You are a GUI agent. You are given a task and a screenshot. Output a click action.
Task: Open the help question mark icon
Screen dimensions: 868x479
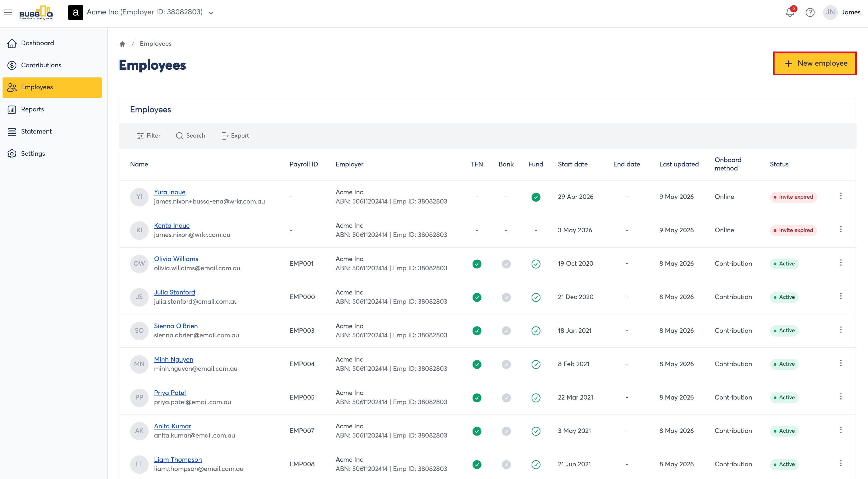point(810,12)
